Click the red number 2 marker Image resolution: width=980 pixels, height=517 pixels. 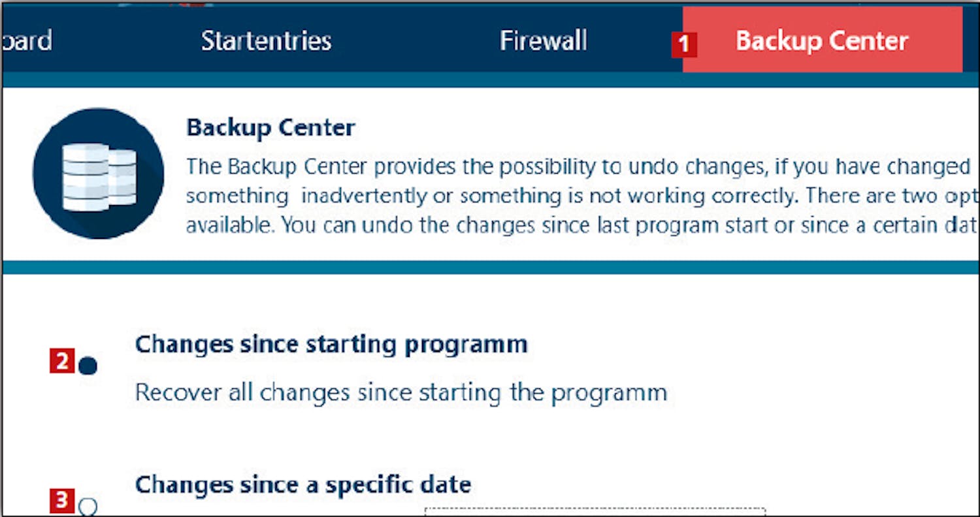[x=61, y=362]
